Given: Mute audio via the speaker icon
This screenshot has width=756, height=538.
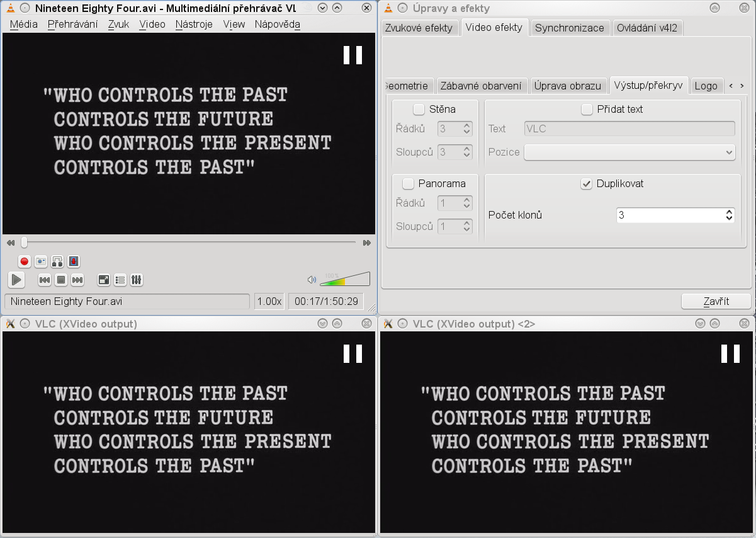Looking at the screenshot, I should 312,280.
